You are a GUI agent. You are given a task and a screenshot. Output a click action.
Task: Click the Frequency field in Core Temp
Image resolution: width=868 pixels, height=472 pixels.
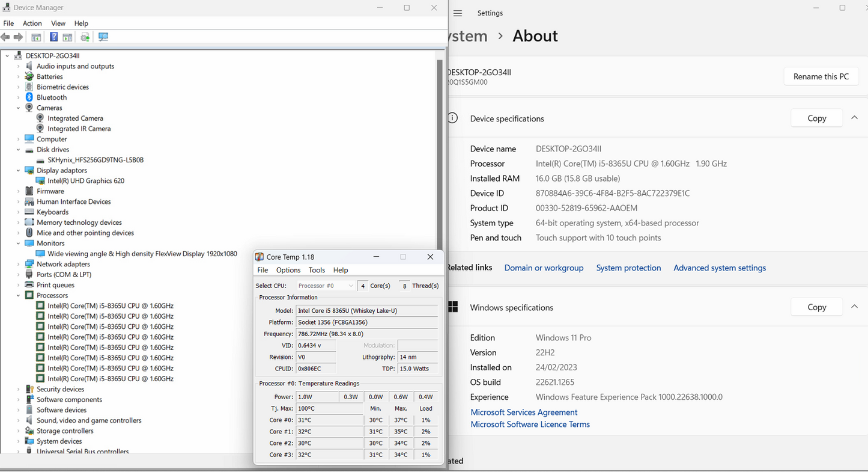pos(367,334)
